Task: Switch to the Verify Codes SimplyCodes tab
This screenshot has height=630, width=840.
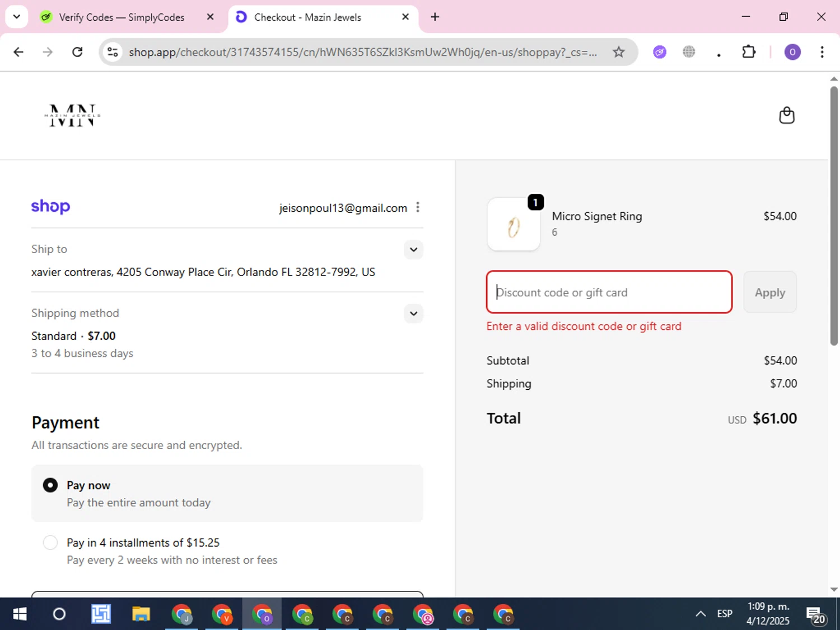Action: [122, 17]
